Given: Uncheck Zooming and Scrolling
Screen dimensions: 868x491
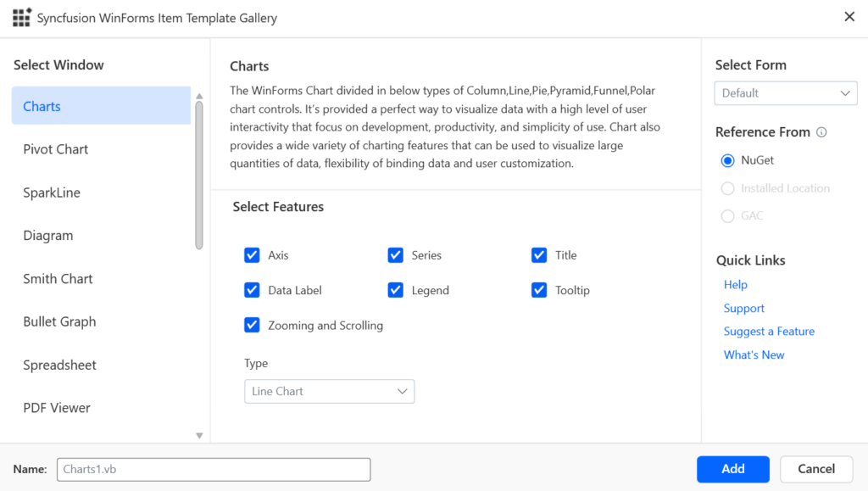Looking at the screenshot, I should point(252,325).
